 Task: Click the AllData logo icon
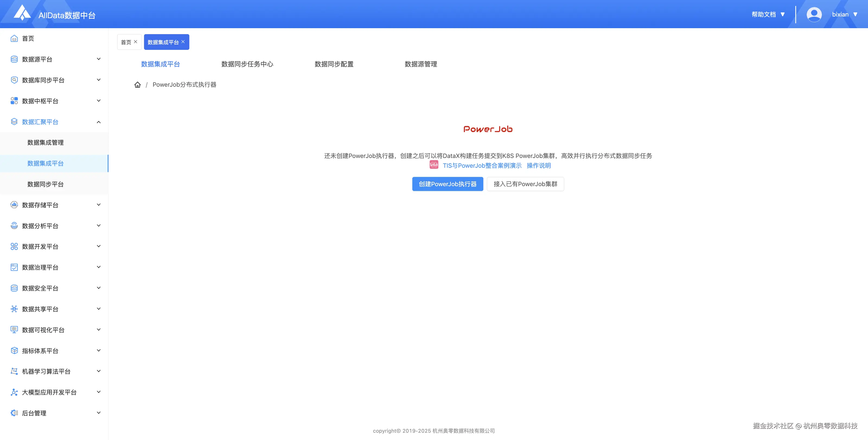[x=22, y=13]
